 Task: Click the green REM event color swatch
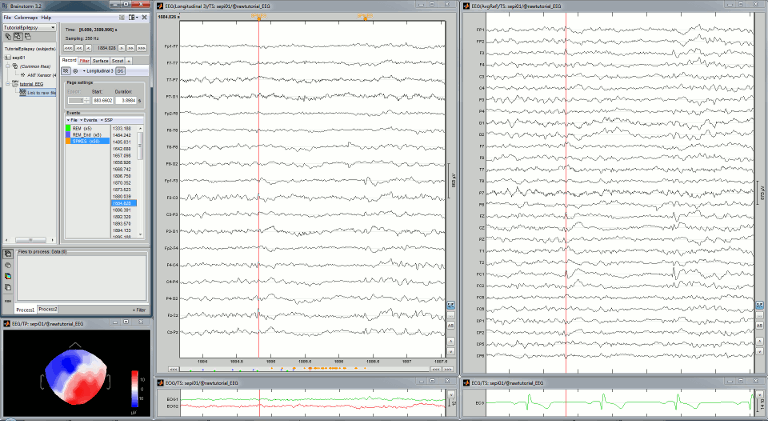(67, 129)
